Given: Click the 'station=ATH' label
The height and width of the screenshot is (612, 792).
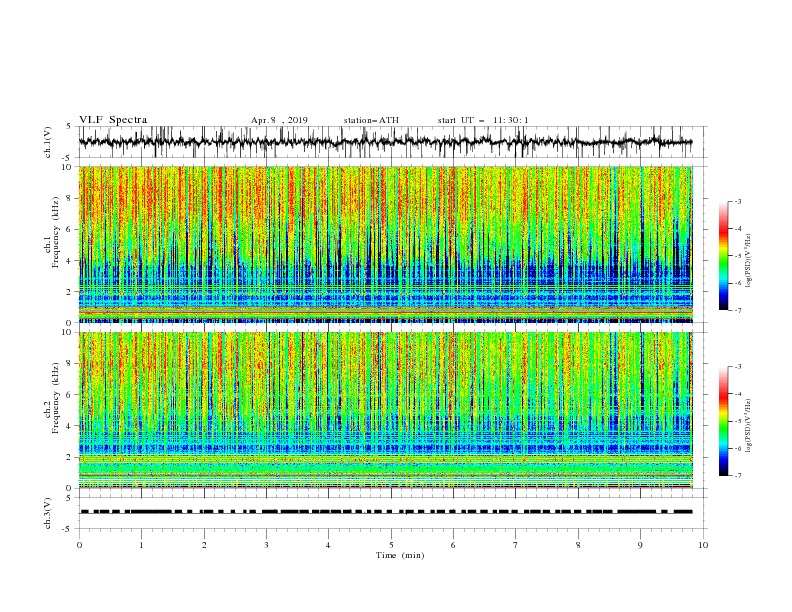Looking at the screenshot, I should click(x=371, y=120).
